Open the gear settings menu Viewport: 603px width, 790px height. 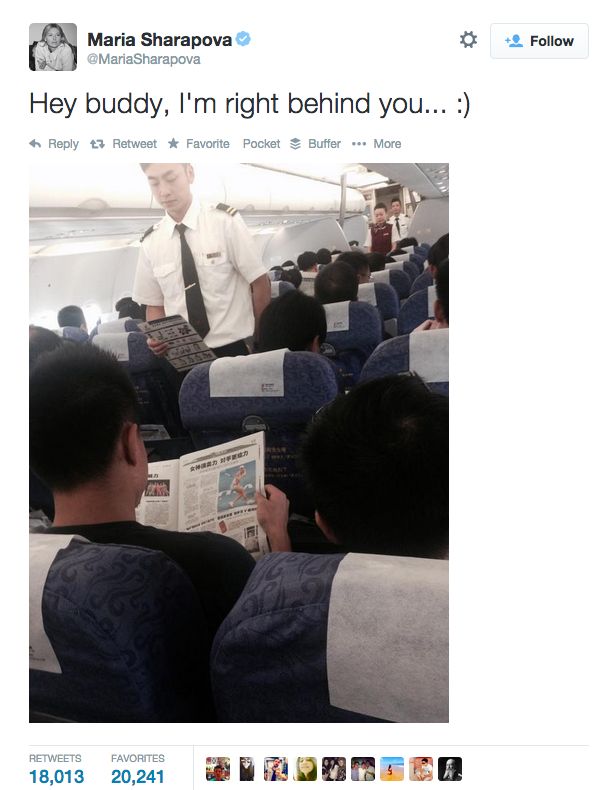coord(468,40)
